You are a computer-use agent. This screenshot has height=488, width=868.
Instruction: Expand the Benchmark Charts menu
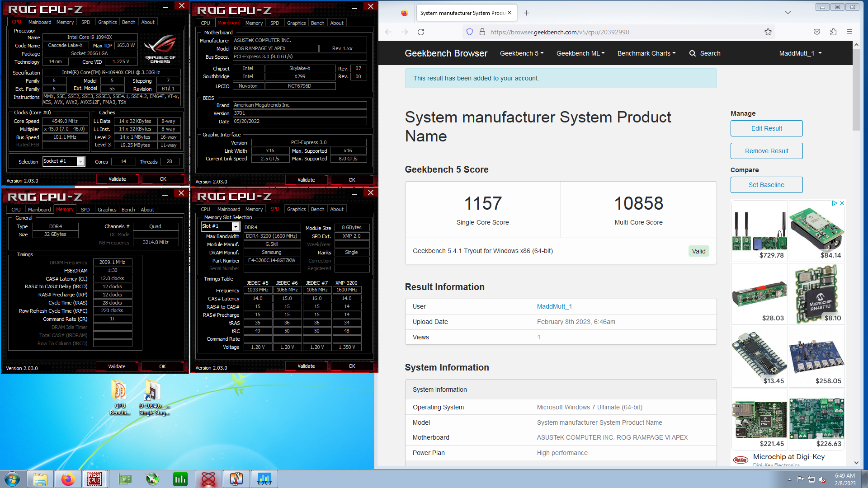coord(646,53)
